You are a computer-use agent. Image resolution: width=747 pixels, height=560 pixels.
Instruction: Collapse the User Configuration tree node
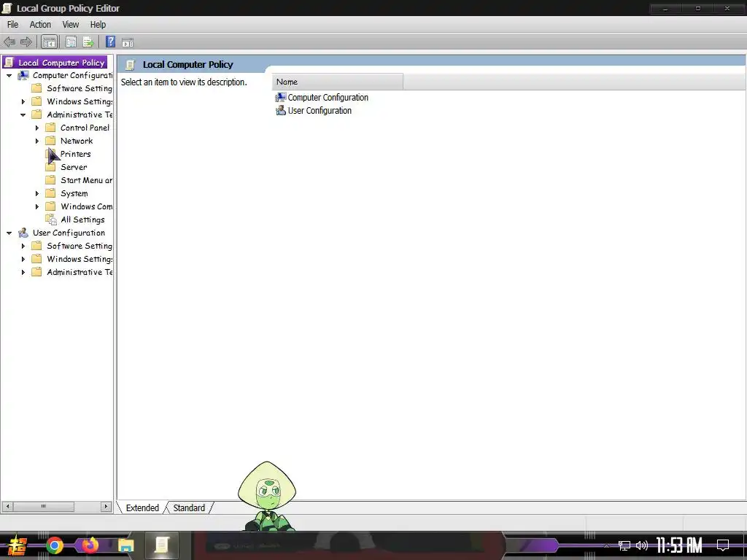[9, 233]
